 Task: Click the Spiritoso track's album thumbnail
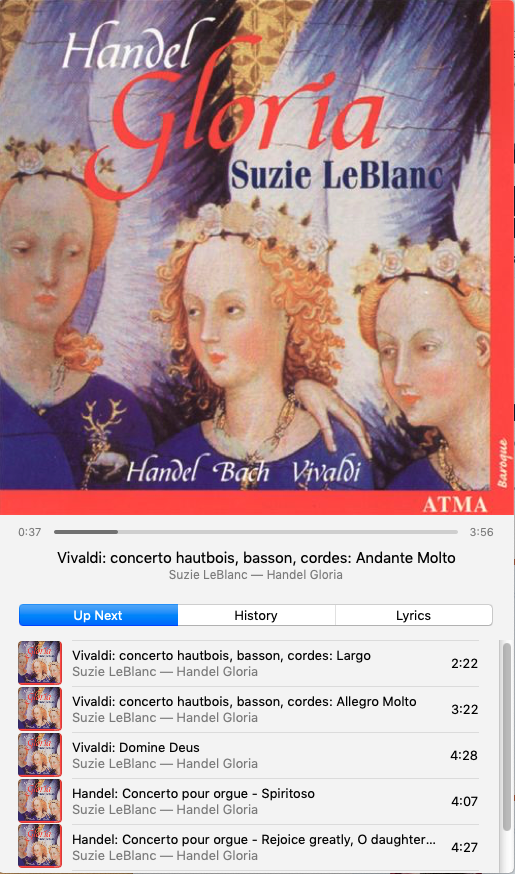pos(40,800)
